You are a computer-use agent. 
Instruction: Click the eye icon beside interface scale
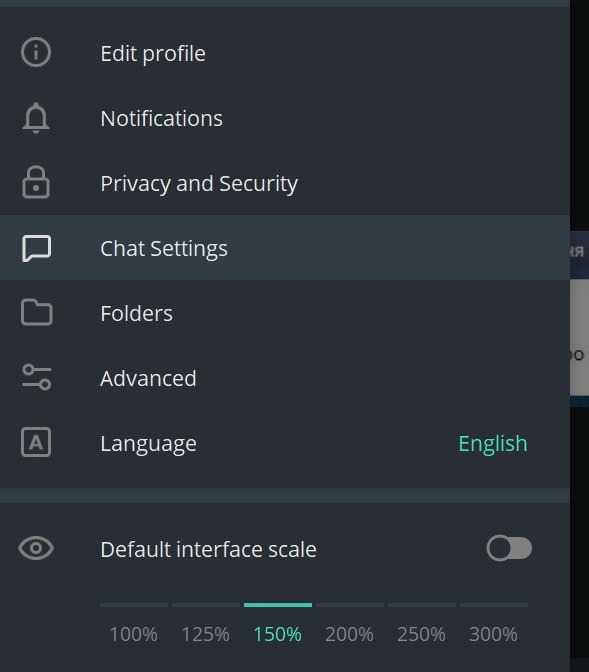tap(36, 548)
